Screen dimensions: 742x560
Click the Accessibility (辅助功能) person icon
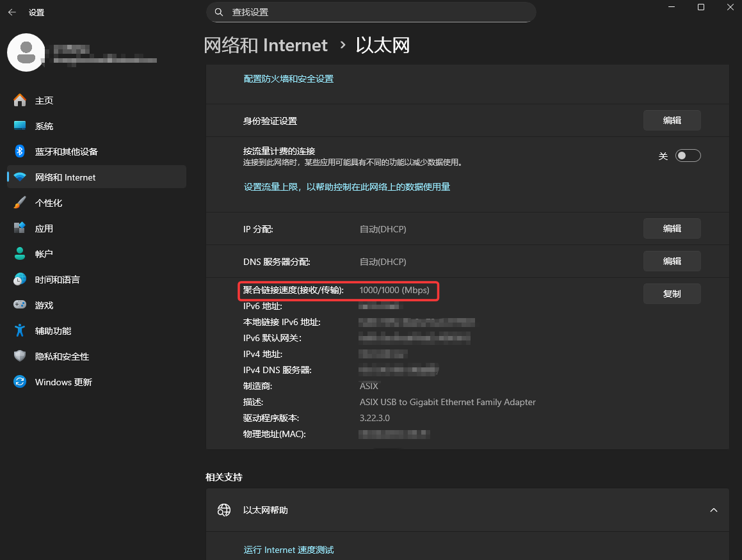tap(20, 331)
